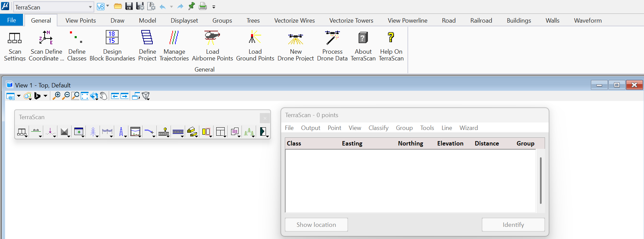
Task: Click the Zoom In magnifier icon
Action: pos(56,96)
